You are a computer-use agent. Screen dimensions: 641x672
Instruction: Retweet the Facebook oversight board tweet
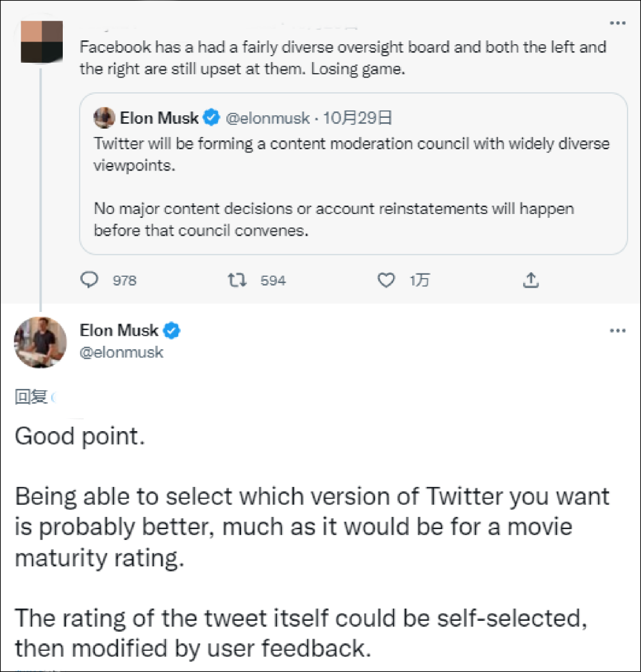tap(238, 280)
